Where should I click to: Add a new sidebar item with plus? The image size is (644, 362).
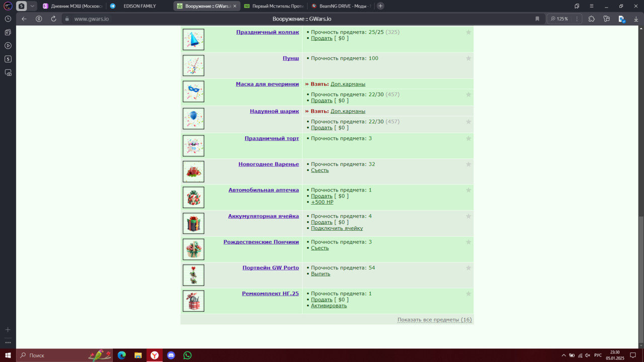tap(8, 330)
